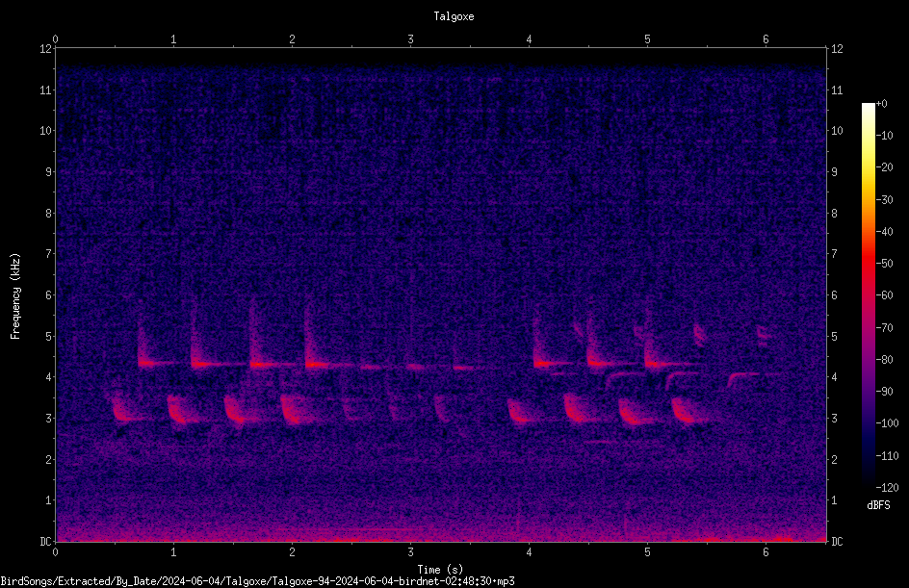Click the color scale near the -100 dark blue band
The width and height of the screenshot is (909, 588).
tap(869, 423)
